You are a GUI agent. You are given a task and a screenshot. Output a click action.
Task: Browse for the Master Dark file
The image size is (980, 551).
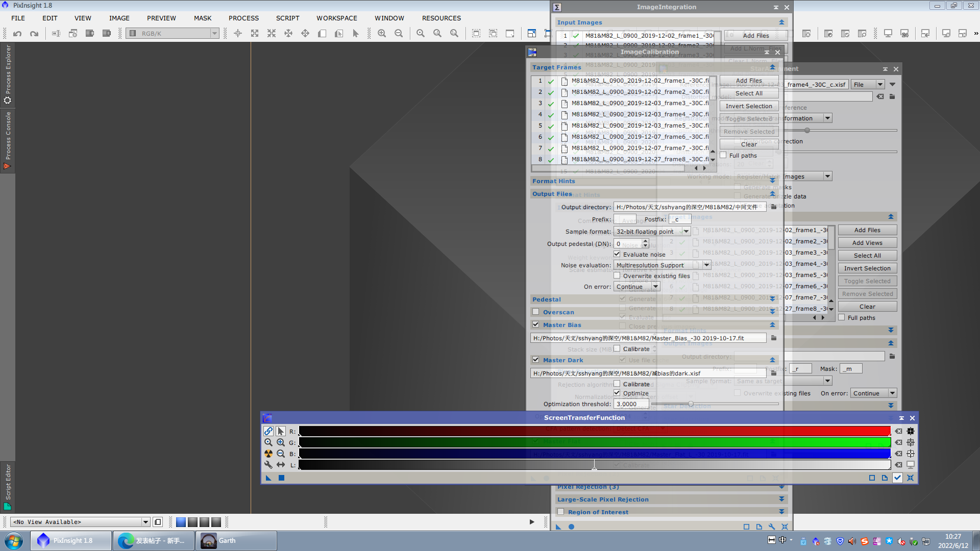(774, 373)
